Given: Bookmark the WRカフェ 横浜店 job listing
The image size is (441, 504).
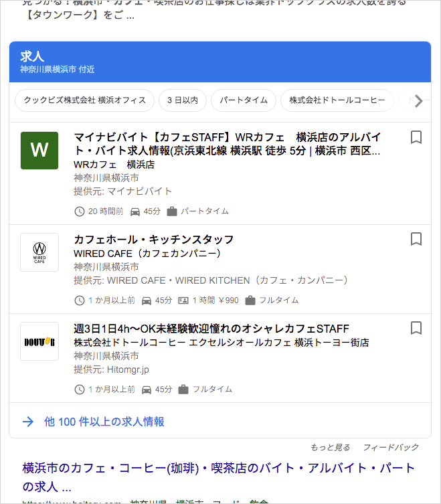Looking at the screenshot, I should coord(416,137).
